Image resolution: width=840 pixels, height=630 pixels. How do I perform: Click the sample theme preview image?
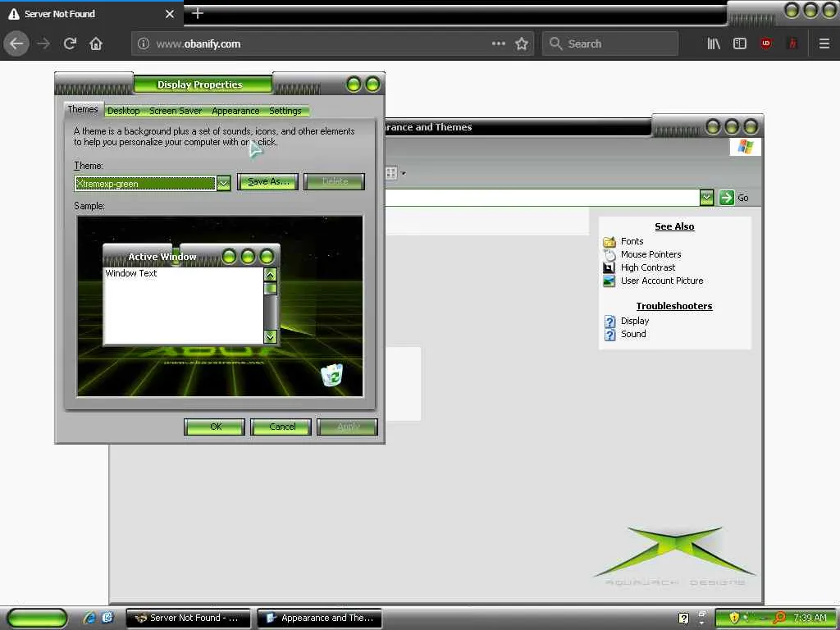[220, 306]
